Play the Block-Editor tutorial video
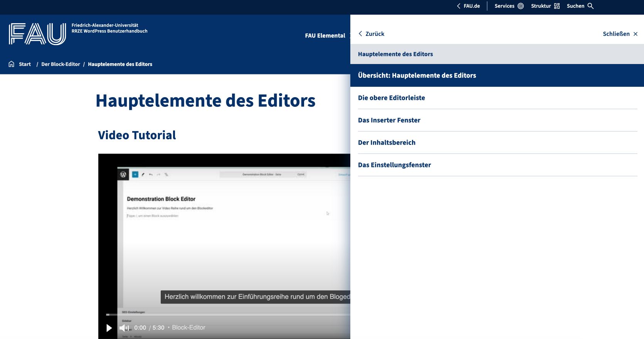Viewport: 644px width, 339px height. pyautogui.click(x=109, y=328)
